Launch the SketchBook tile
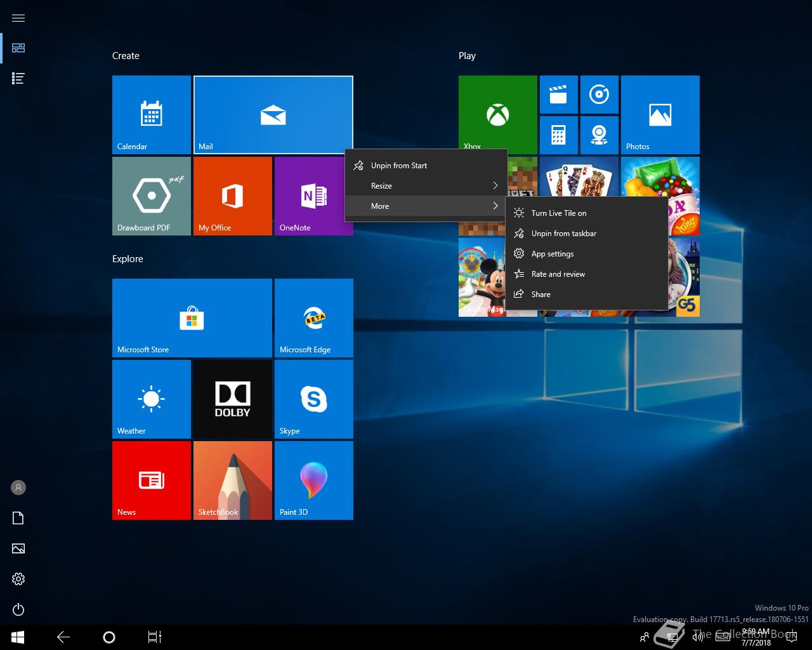The image size is (812, 650). [x=233, y=481]
